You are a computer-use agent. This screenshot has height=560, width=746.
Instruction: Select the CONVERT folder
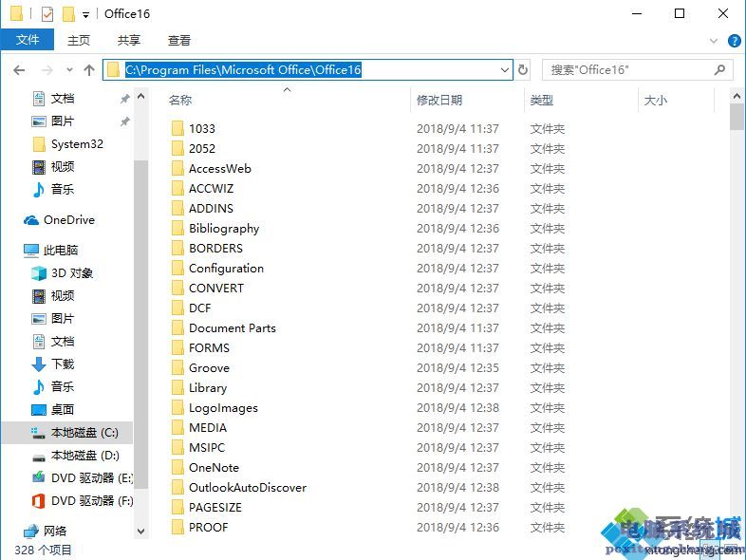[x=216, y=289]
